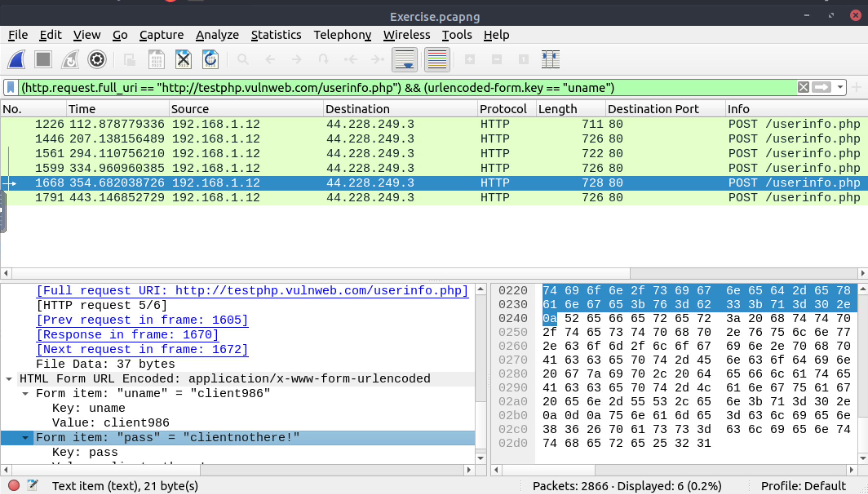The image size is (868, 494).
Task: Open the View menu
Action: pyautogui.click(x=87, y=35)
